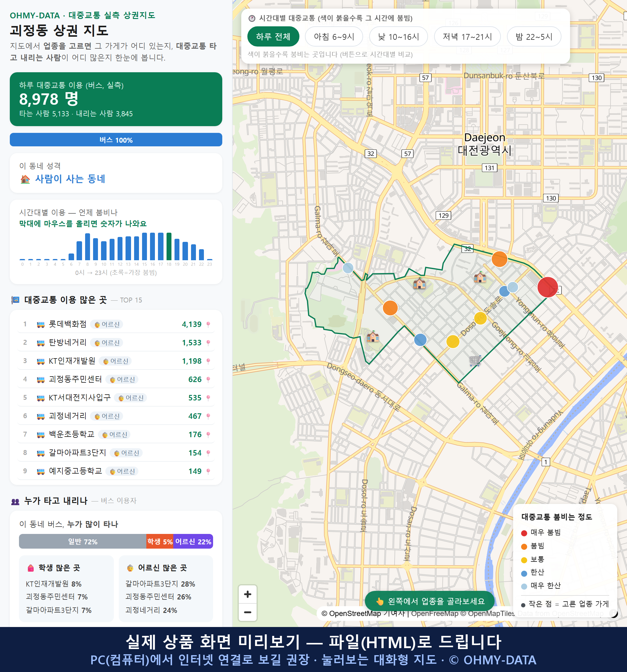This screenshot has width=627, height=672.
Task: Click the orange stop marker on Galma-ro
Action: [x=390, y=308]
